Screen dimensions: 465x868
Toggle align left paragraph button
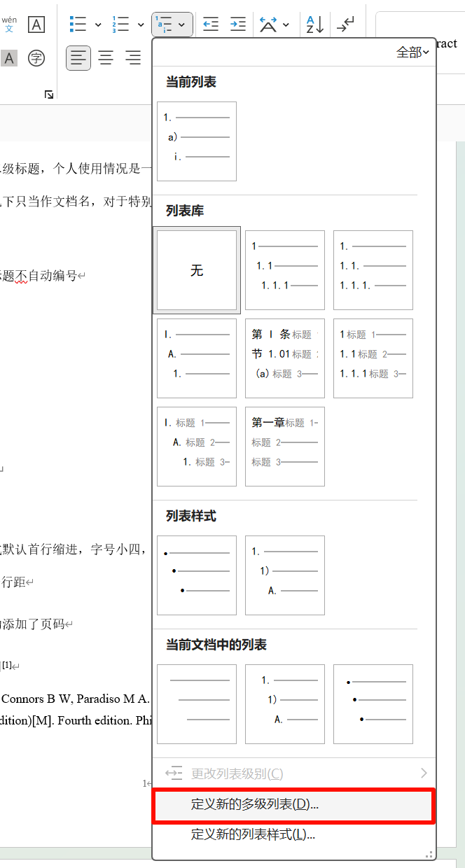pyautogui.click(x=78, y=58)
